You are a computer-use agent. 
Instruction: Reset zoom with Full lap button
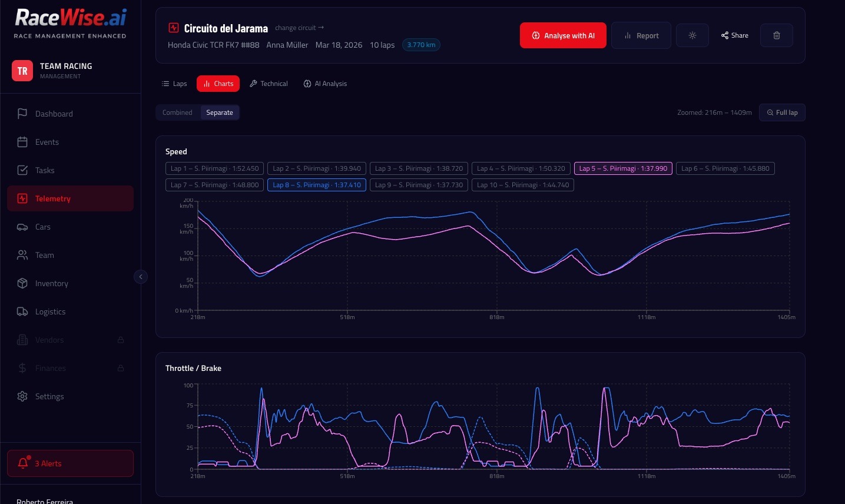point(782,112)
